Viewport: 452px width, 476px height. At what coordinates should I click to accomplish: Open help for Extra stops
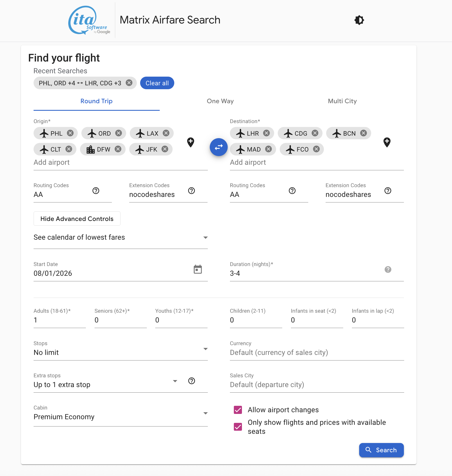[x=192, y=381]
